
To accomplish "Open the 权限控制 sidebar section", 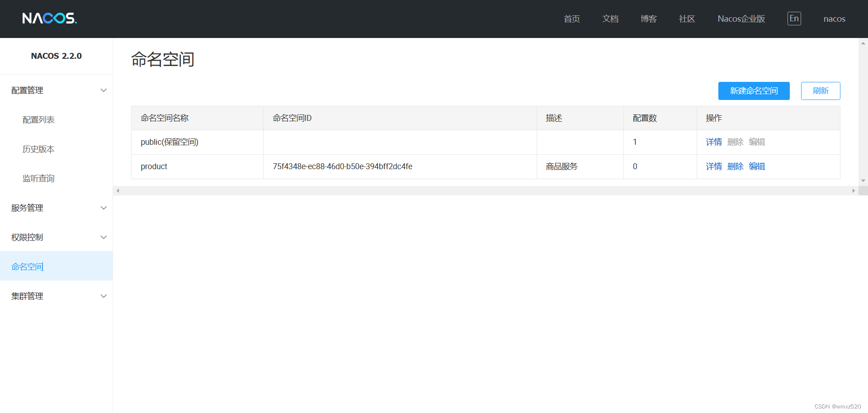I will tap(56, 237).
